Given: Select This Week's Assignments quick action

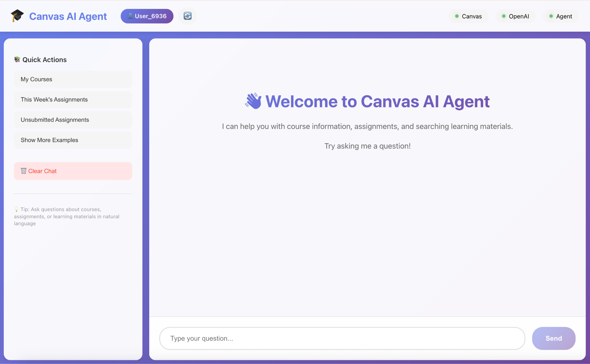Looking at the screenshot, I should [73, 100].
